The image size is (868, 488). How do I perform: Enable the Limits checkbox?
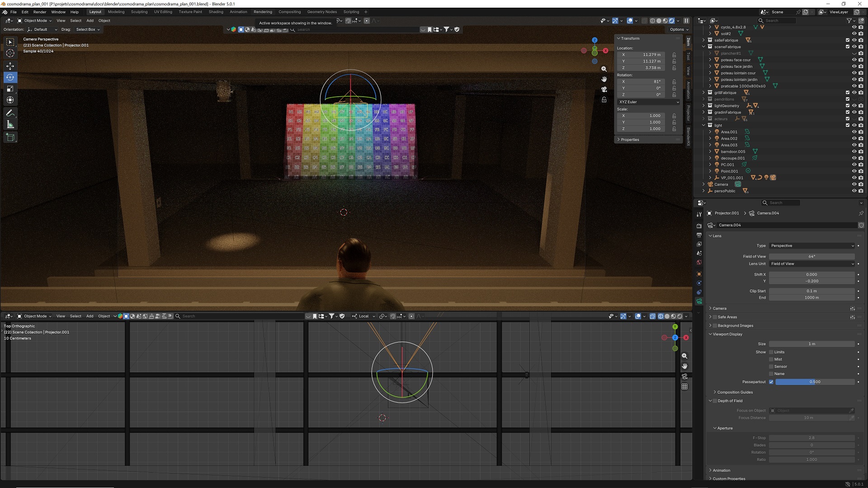pos(771,352)
